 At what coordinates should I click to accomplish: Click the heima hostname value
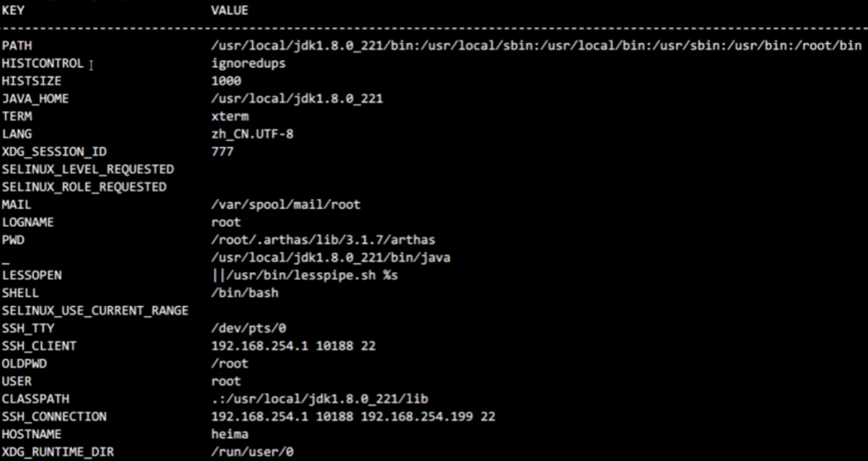click(x=230, y=434)
